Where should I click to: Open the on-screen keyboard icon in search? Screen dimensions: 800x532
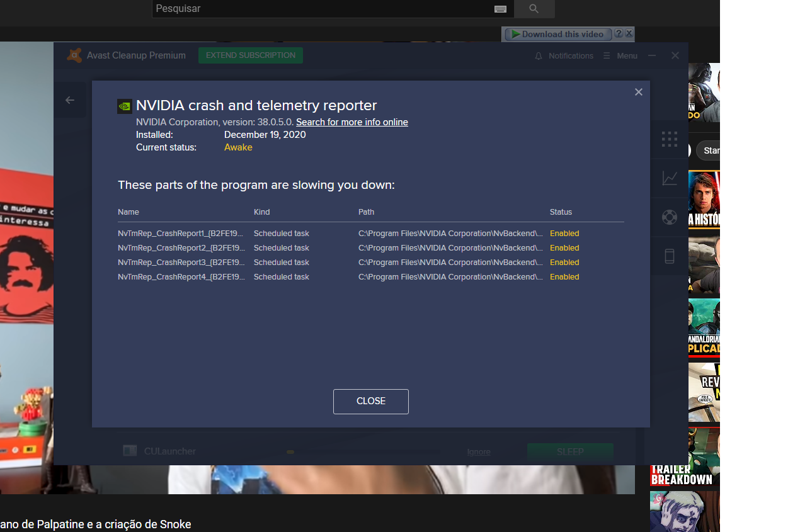click(501, 9)
